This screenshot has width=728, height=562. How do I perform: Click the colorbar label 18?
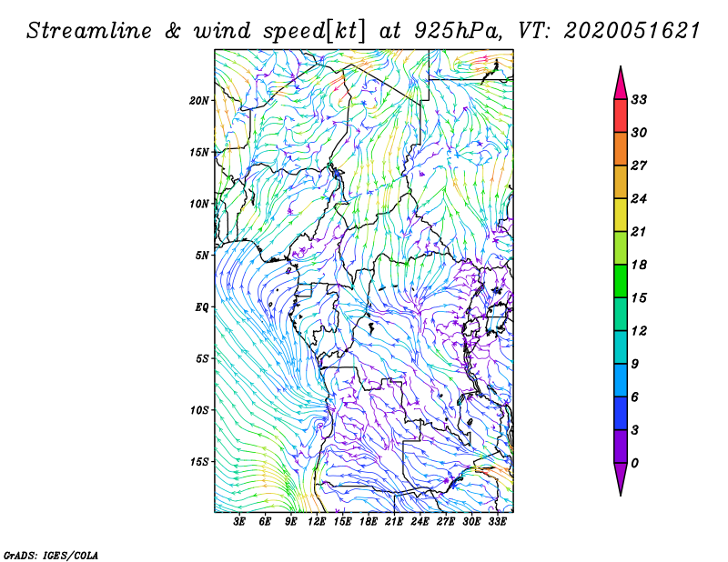click(x=638, y=265)
